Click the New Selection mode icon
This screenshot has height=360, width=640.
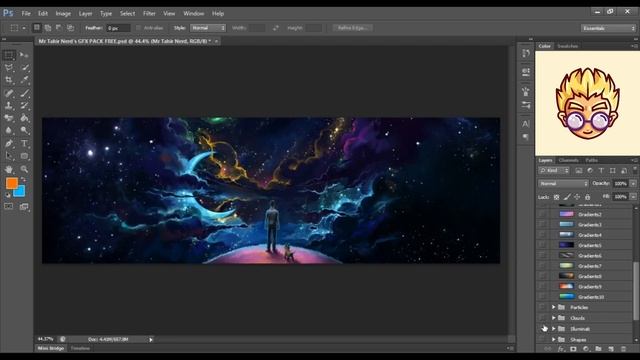point(37,28)
